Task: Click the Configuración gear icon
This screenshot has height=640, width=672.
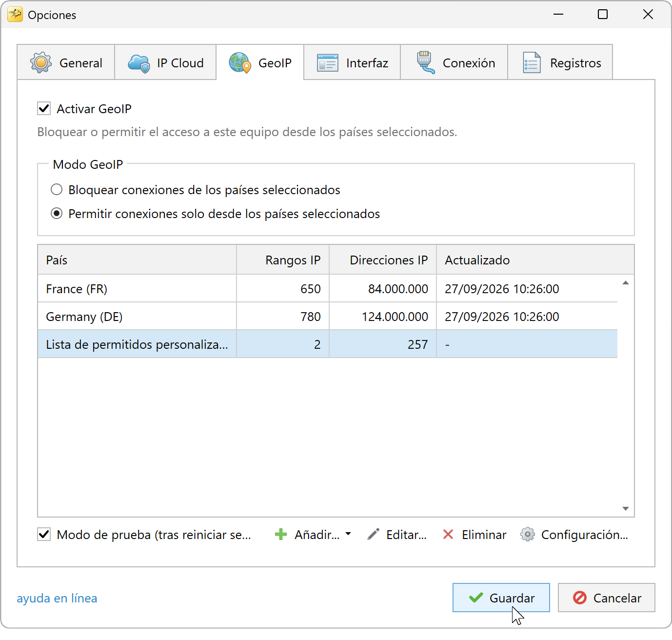Action: tap(528, 535)
